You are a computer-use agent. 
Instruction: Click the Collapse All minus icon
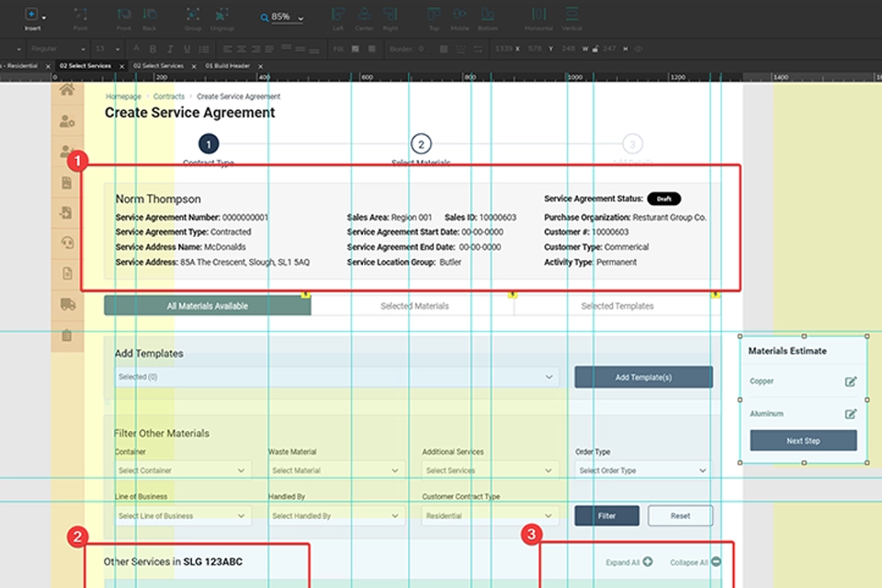pos(716,561)
